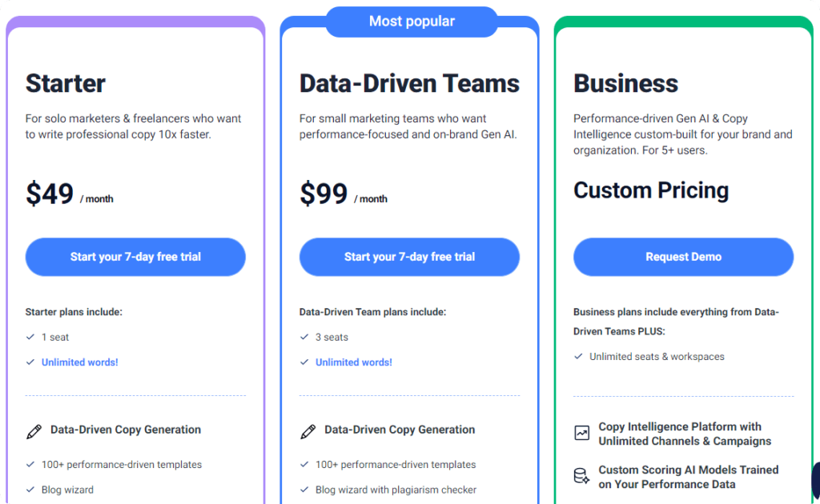Screen dimensions: 820x504
Task: Start the 7-day free trial for Data-Driven Teams
Action: (x=409, y=257)
